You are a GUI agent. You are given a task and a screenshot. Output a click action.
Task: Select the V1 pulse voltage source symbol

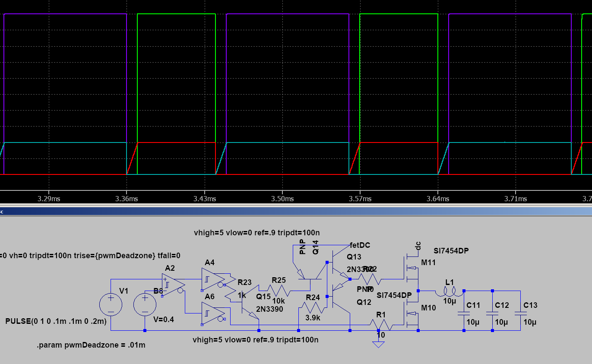(111, 304)
